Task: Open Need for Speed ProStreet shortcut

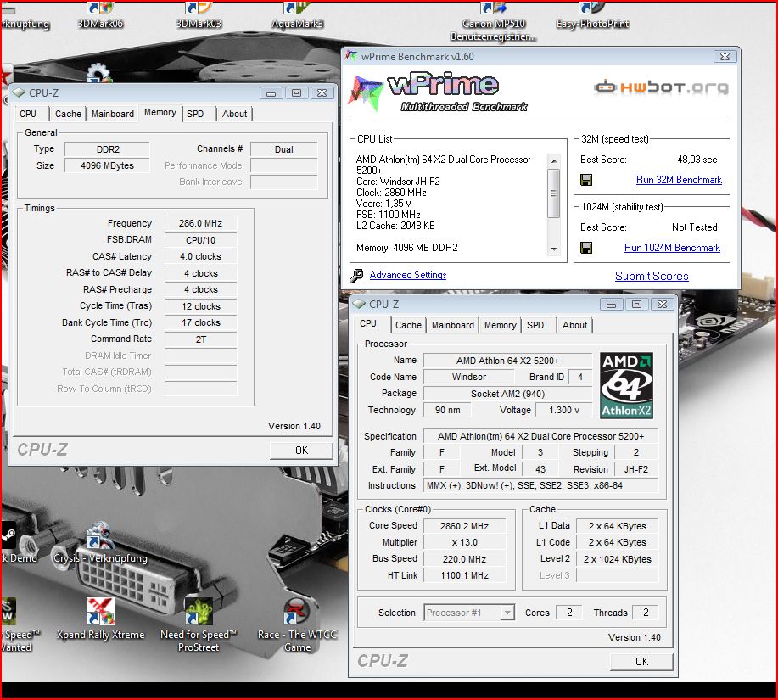Action: pos(199,625)
